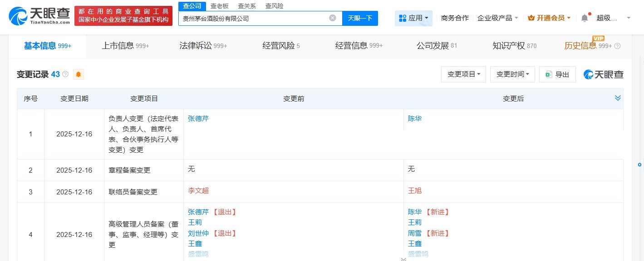The width and height of the screenshot is (644, 261).
Task: Click help icon next to 历史信息
Action: (617, 46)
